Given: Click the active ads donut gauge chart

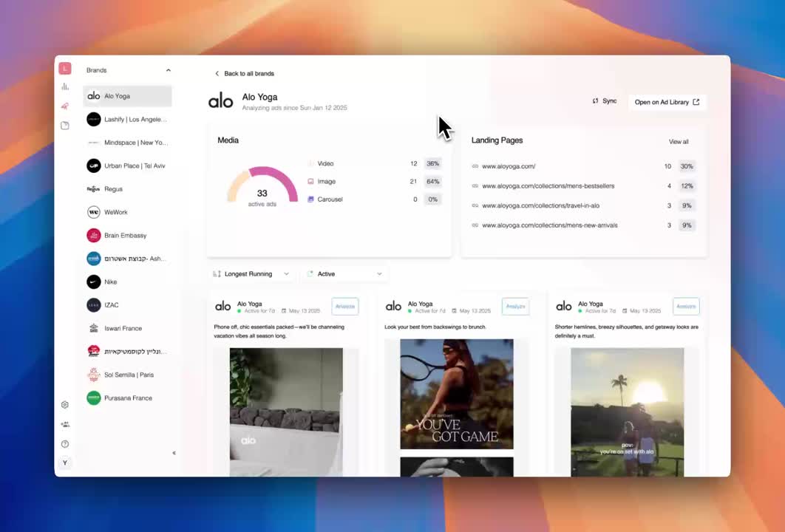Looking at the screenshot, I should click(x=262, y=185).
